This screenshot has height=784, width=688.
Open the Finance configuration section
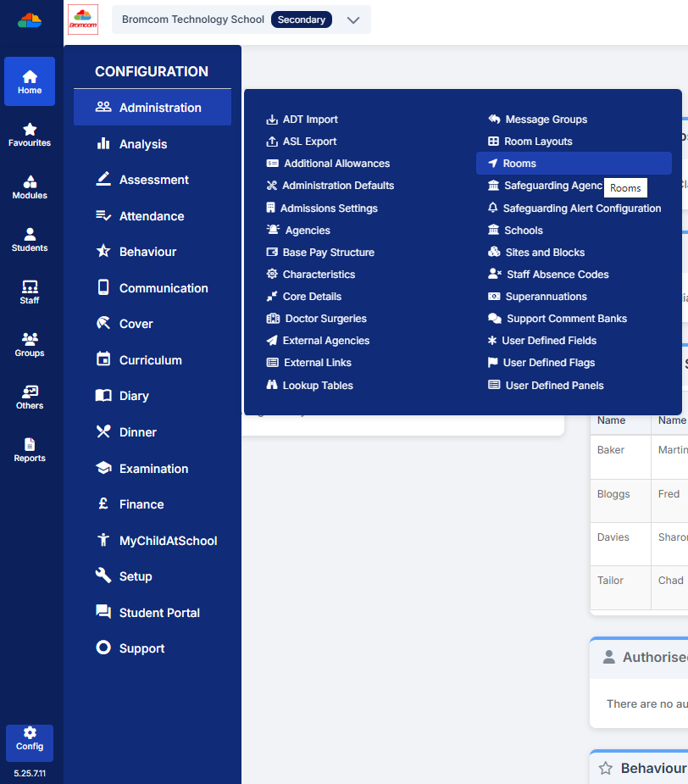141,504
